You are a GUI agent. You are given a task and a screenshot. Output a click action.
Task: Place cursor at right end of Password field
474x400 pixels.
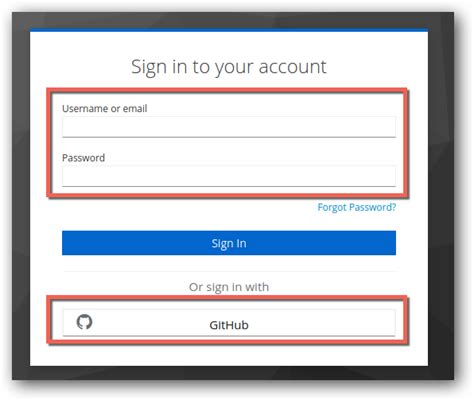[x=392, y=176]
